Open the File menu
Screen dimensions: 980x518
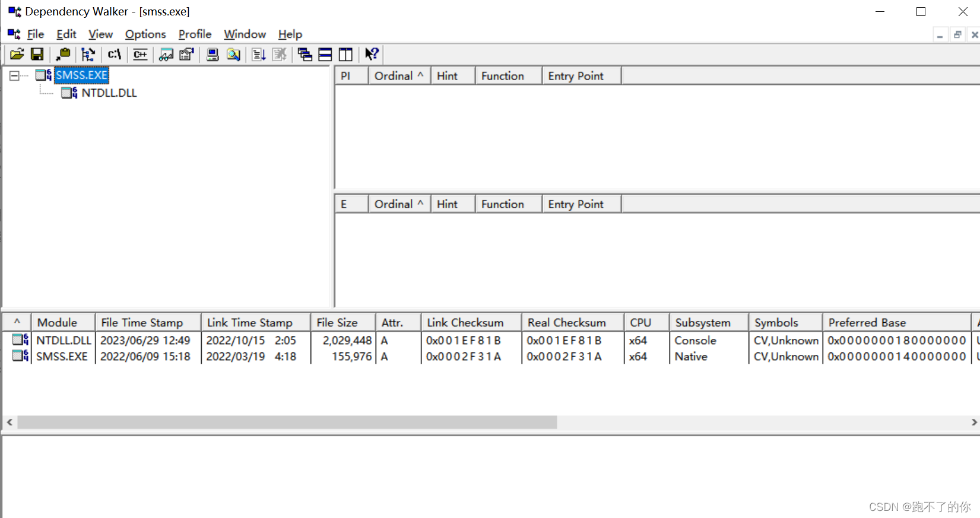pyautogui.click(x=36, y=34)
